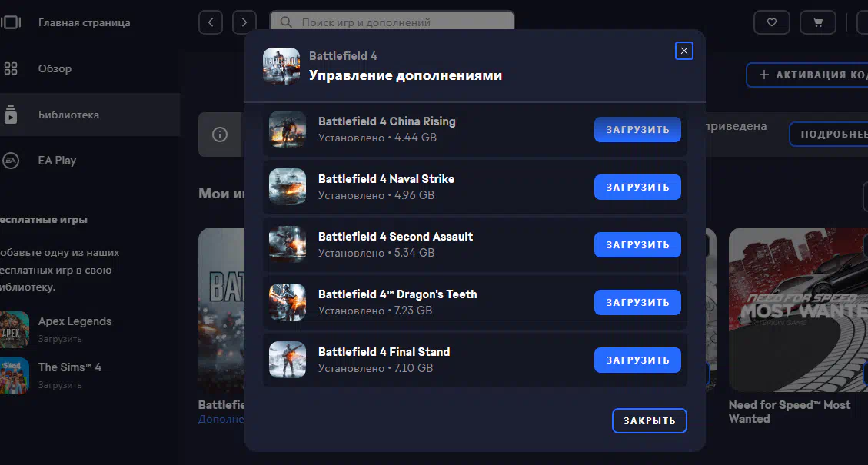The height and width of the screenshot is (465, 868).
Task: Click the Battlefield 4 China Rising icon
Action: click(288, 129)
